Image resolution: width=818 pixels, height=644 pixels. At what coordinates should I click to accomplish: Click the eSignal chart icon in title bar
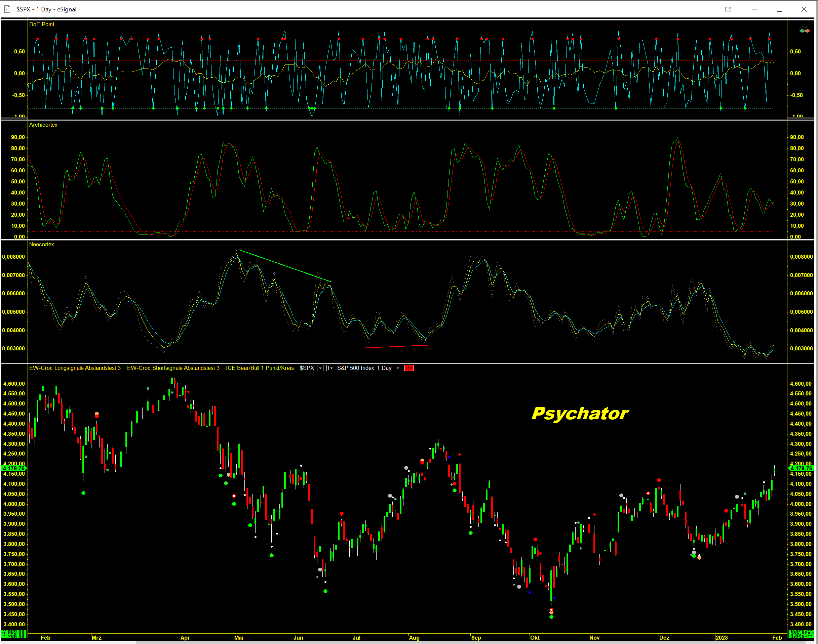click(x=7, y=9)
